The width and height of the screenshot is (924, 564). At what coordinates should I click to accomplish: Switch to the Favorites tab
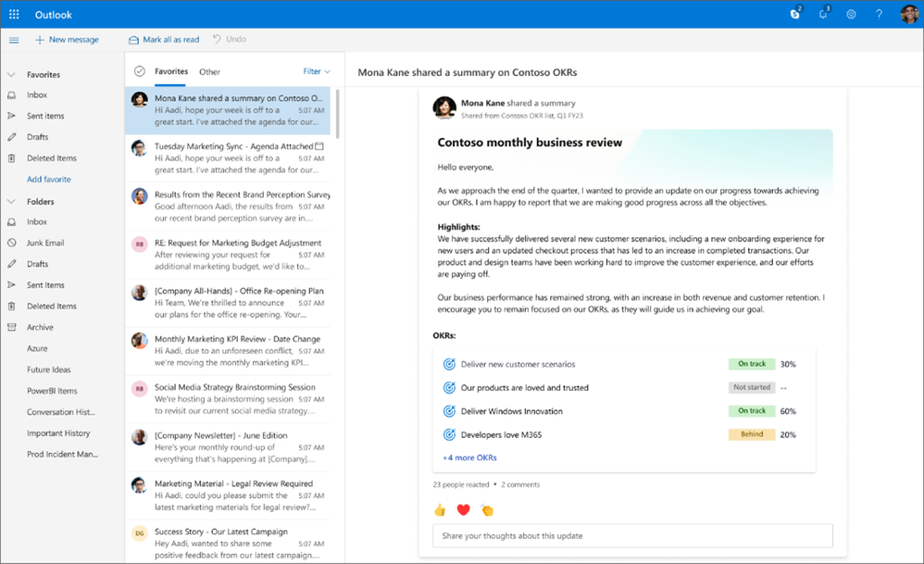pos(171,71)
